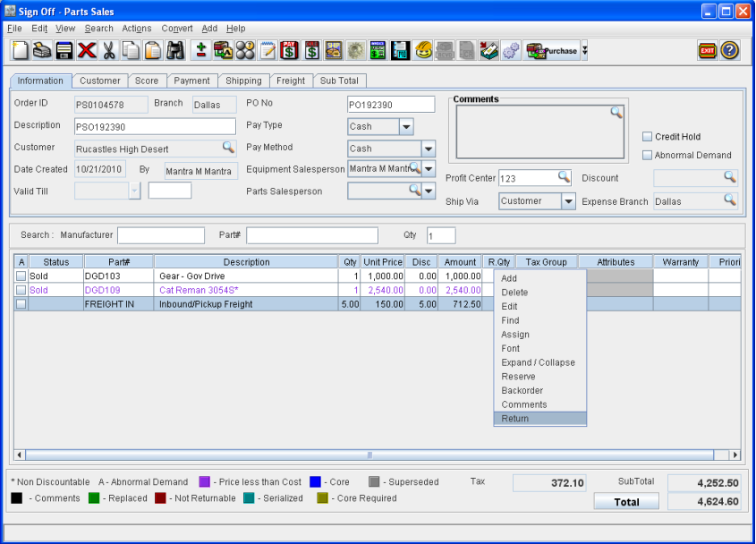This screenshot has width=756, height=544.
Task: Click the Save floppy disk icon
Action: click(64, 50)
